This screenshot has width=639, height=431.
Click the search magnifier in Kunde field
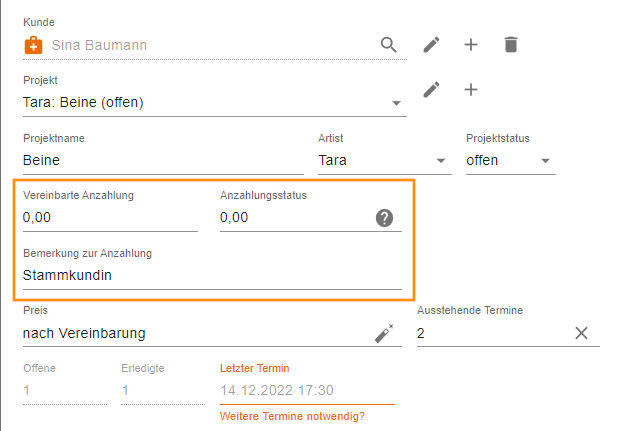(x=388, y=45)
